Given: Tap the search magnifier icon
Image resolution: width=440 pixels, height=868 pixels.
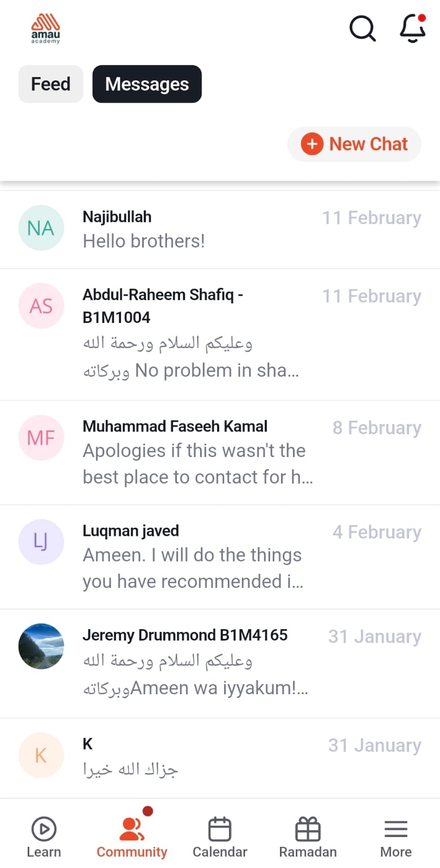Looking at the screenshot, I should tap(362, 28).
